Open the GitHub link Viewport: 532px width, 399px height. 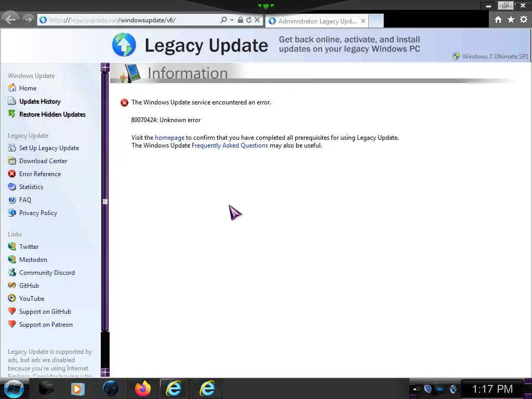(x=29, y=286)
